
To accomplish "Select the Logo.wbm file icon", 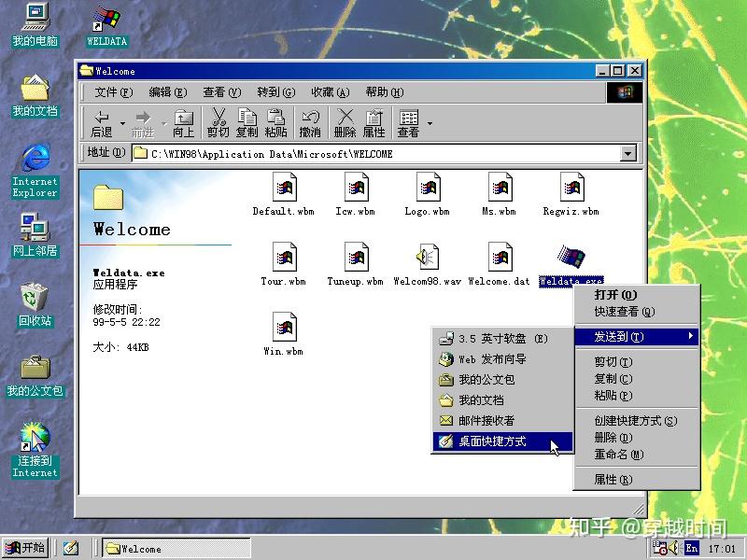I will [x=428, y=188].
